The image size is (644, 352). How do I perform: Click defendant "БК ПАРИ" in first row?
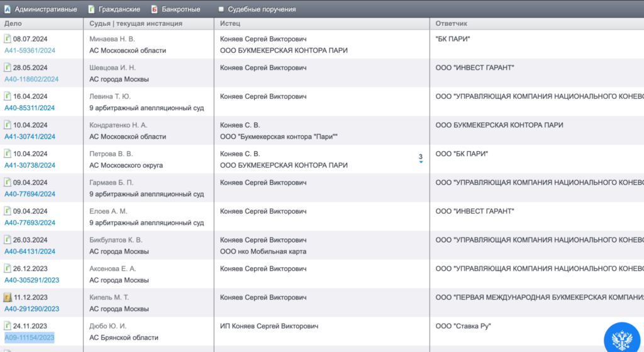453,39
